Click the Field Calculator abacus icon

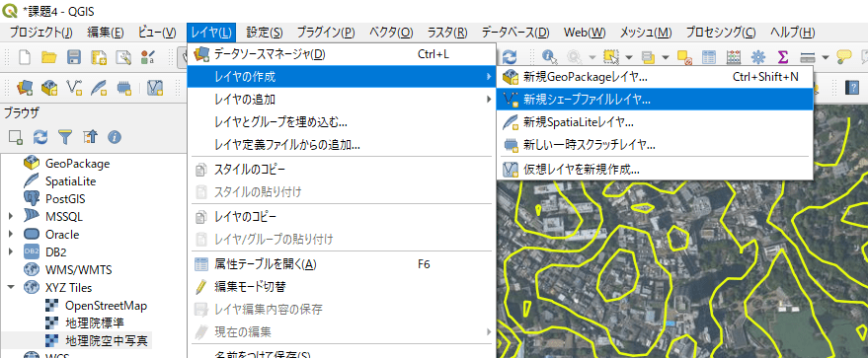point(734,57)
